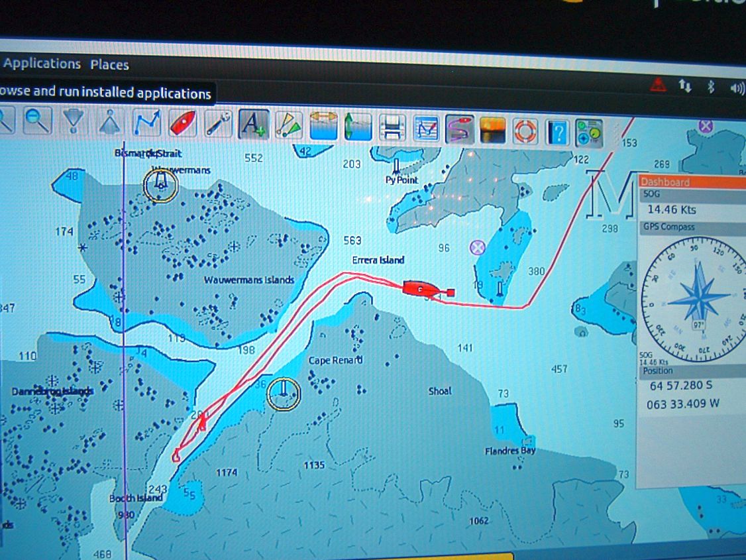Open Options with the wrench icon

coord(217,124)
